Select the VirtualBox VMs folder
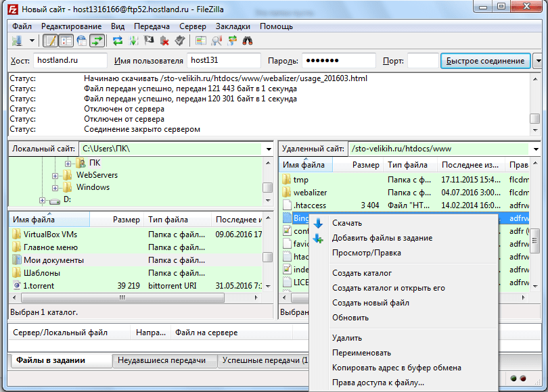This screenshot has width=548, height=392. tap(136, 235)
